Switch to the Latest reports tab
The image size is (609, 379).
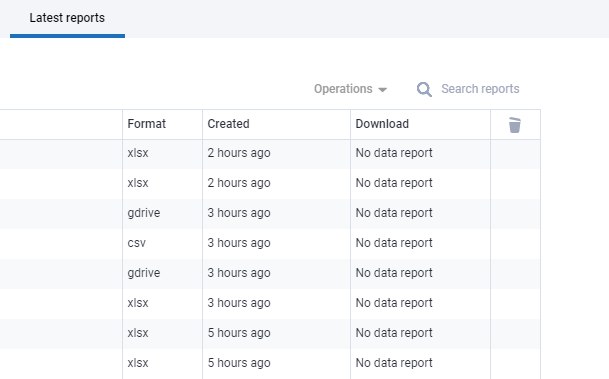click(67, 18)
